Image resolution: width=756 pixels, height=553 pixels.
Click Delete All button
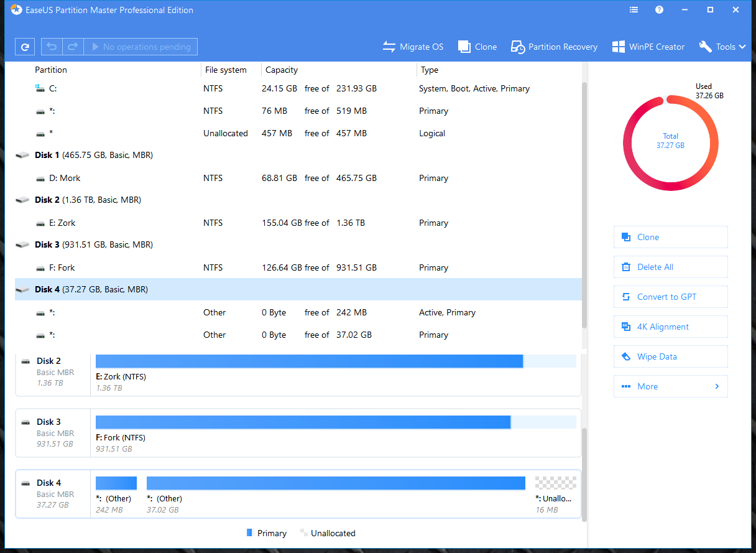click(670, 267)
